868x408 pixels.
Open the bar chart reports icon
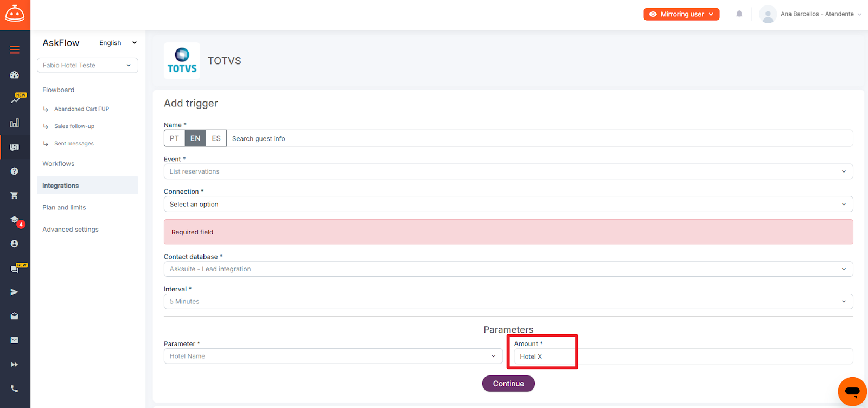coord(15,123)
